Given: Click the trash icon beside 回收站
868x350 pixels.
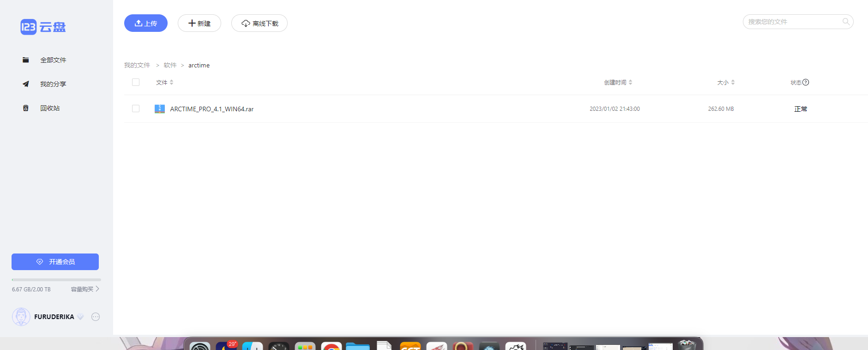Looking at the screenshot, I should pos(26,108).
